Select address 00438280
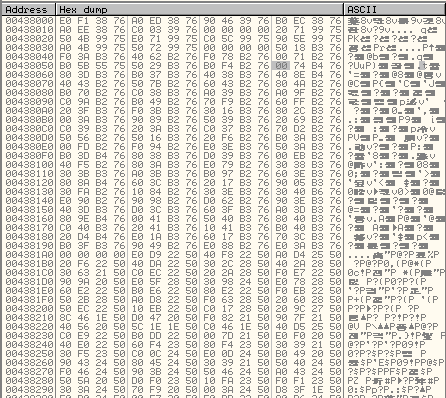This screenshot has width=446, height=398. coord(29,381)
